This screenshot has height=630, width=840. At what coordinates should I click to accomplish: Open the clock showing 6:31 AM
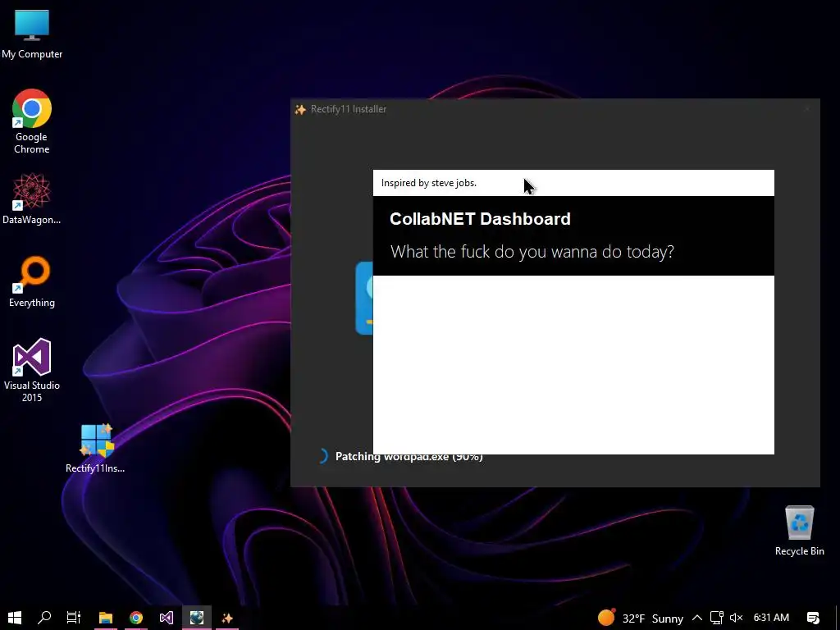pyautogui.click(x=771, y=618)
